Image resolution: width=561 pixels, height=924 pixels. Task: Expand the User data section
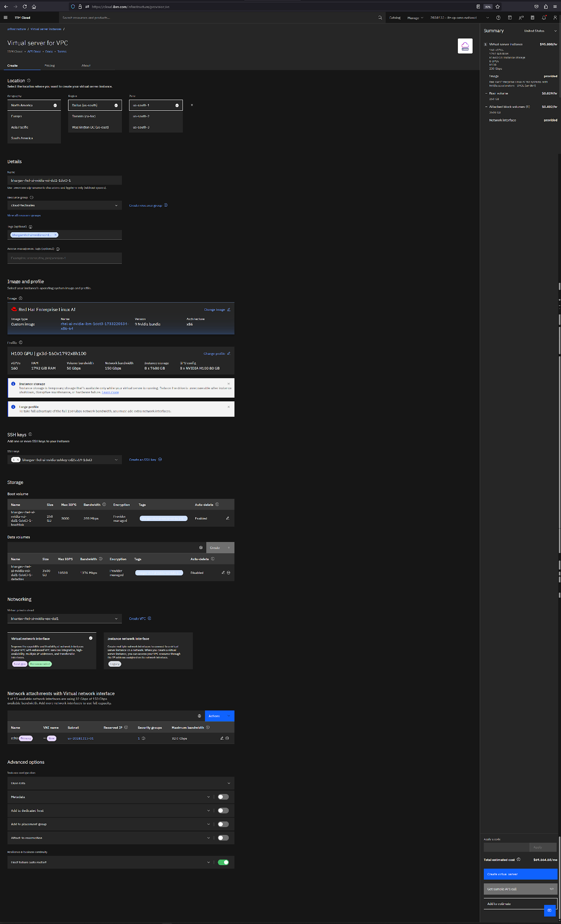121,783
